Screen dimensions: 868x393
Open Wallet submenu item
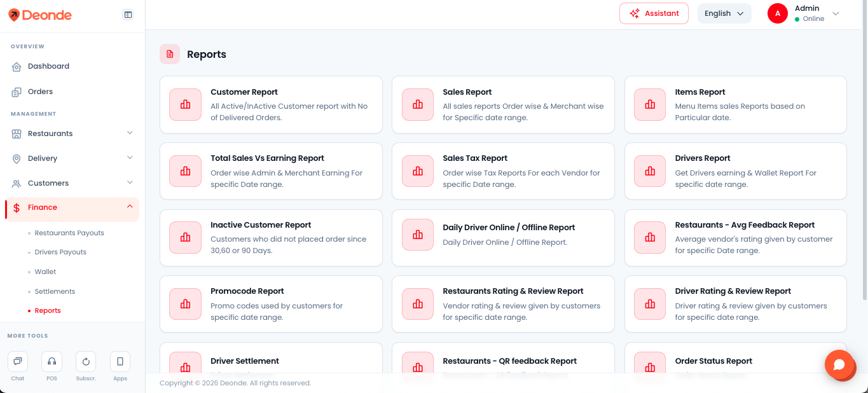pos(45,272)
